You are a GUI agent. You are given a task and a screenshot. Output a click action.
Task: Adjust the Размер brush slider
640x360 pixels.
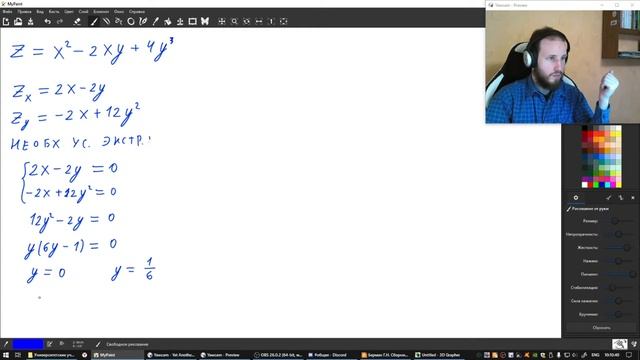coord(620,221)
